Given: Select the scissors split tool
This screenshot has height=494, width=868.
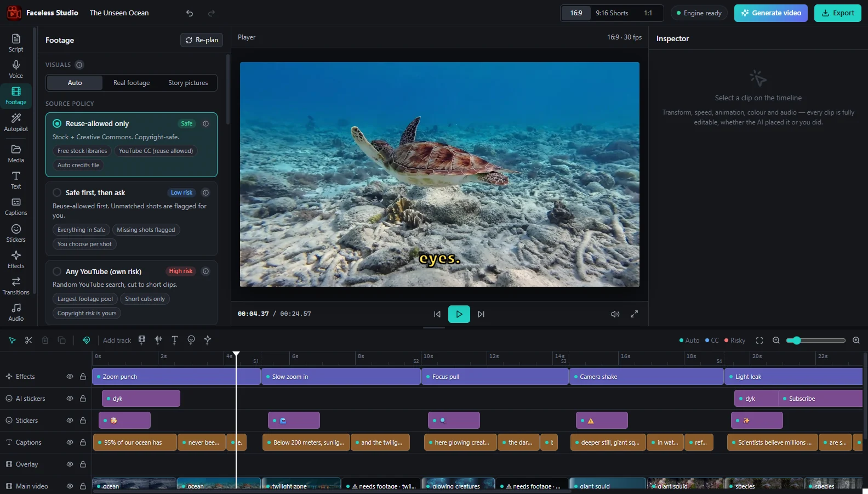Looking at the screenshot, I should pyautogui.click(x=28, y=340).
